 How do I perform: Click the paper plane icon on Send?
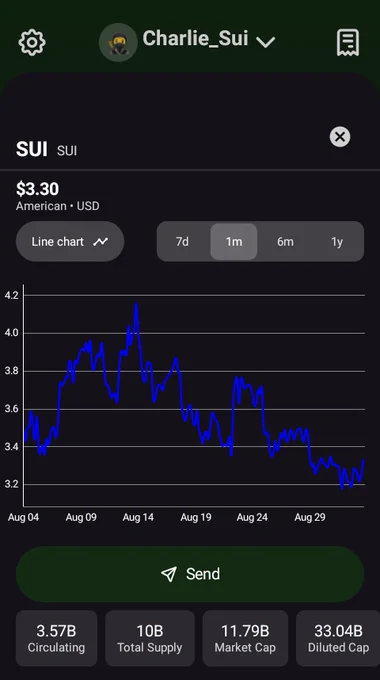tap(169, 574)
